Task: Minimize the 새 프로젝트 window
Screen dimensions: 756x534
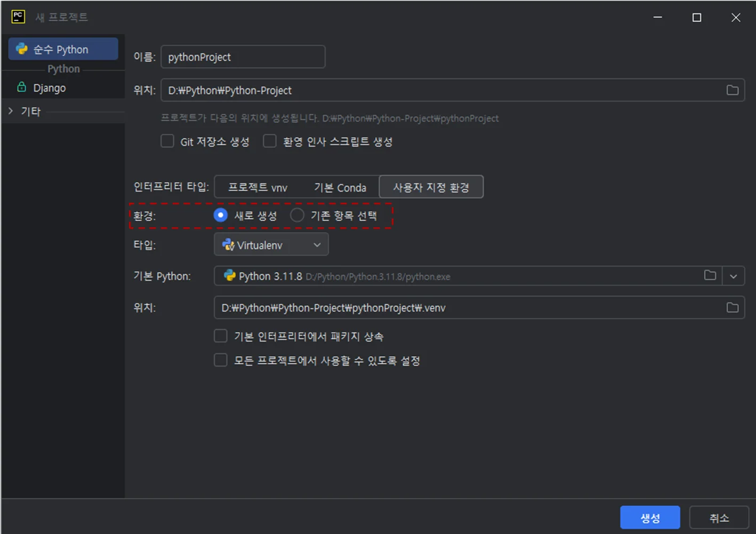Action: pos(658,17)
